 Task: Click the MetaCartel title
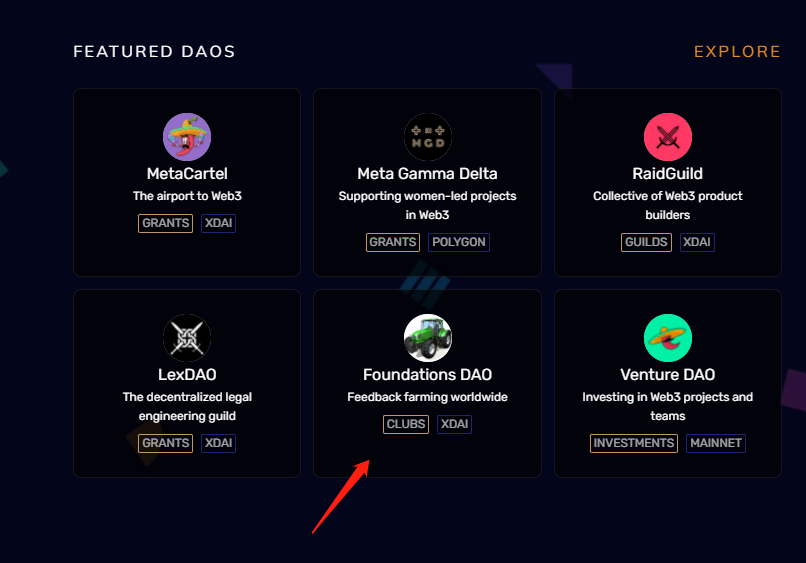coord(187,174)
